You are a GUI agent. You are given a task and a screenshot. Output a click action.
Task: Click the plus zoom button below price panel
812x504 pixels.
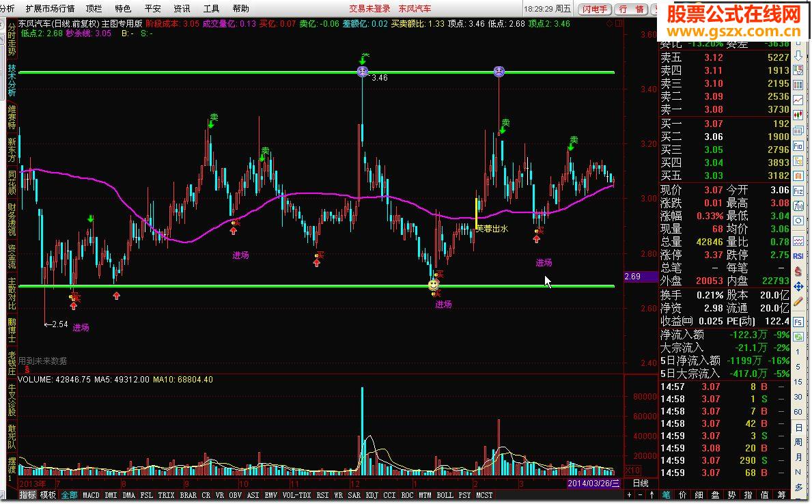629,495
